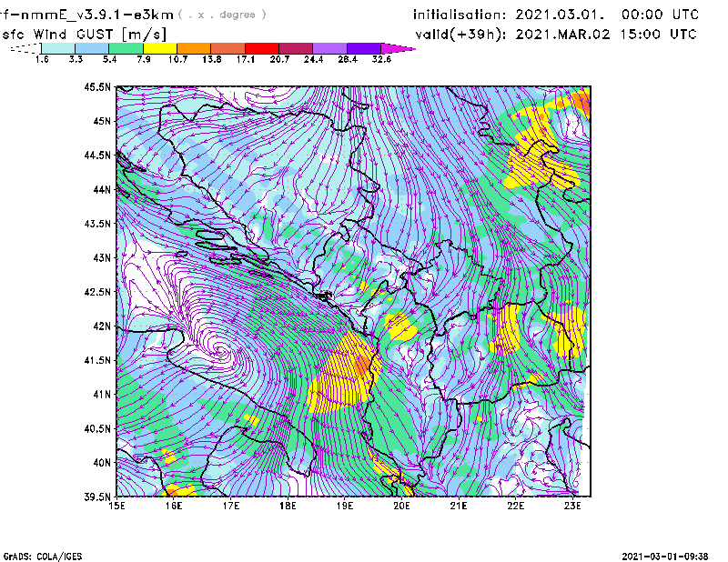Viewport: 728px width, 562px height.
Task: Click the legend value 7.9
Action: click(x=144, y=59)
